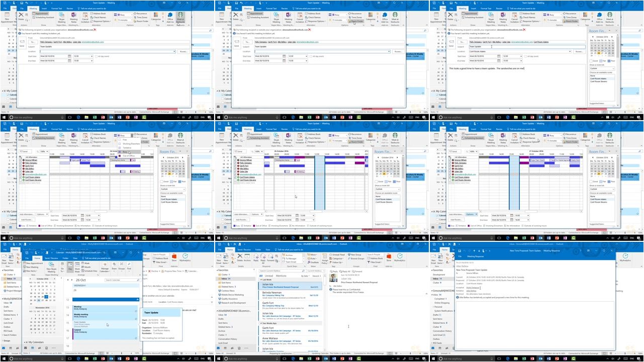644x362 pixels.
Task: Choose Free in the open Show As menu
Action: point(125,140)
